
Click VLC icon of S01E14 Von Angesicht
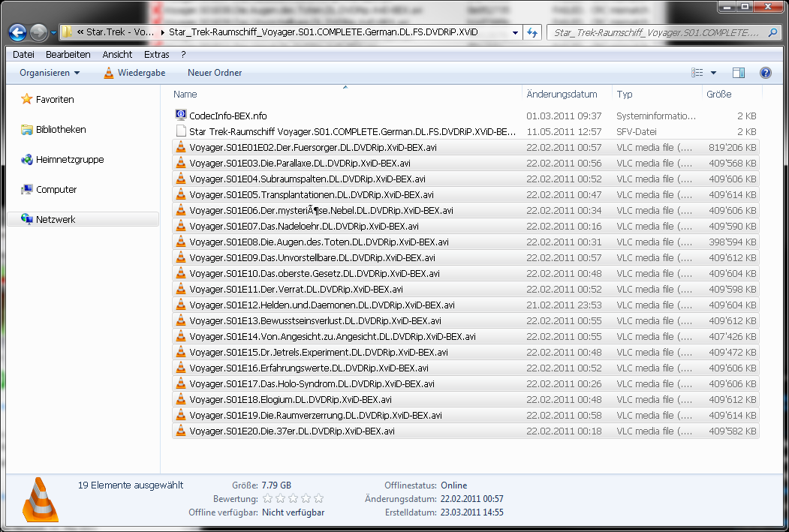click(181, 336)
